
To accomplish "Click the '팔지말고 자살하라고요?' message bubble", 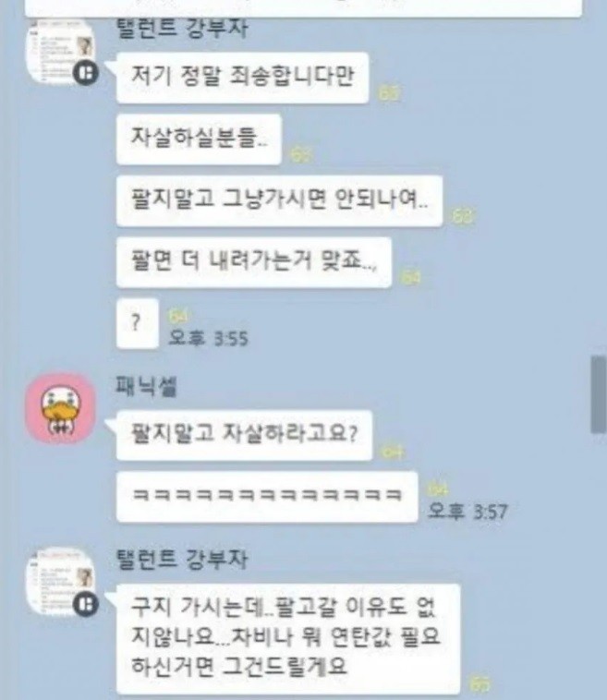I will pos(244,435).
